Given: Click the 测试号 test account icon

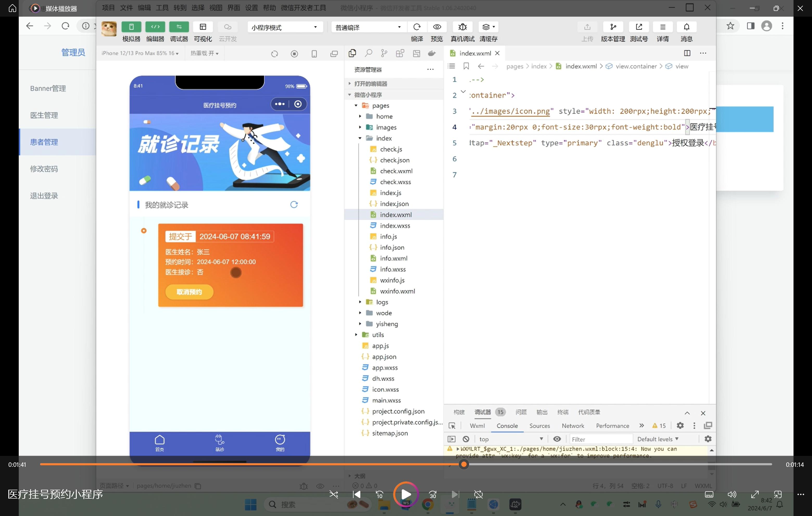Looking at the screenshot, I should coord(639,27).
